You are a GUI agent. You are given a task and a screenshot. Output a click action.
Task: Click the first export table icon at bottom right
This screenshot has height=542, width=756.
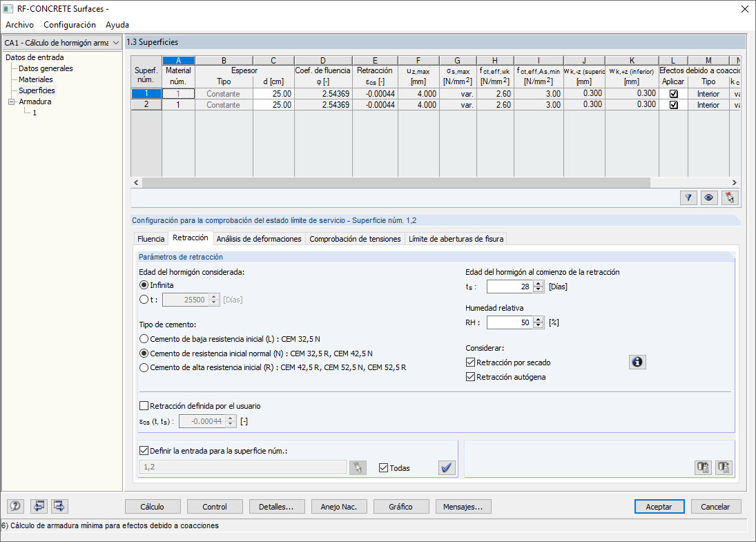pos(703,467)
